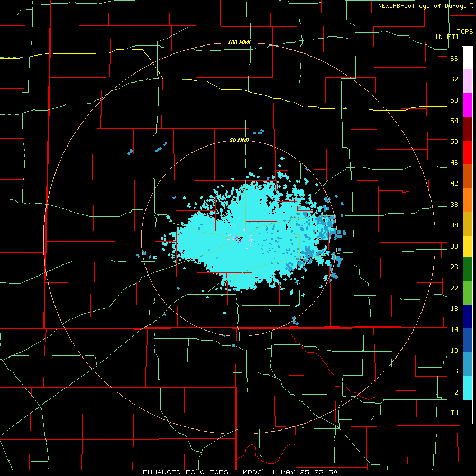Click the legend value "38"

click(454, 205)
